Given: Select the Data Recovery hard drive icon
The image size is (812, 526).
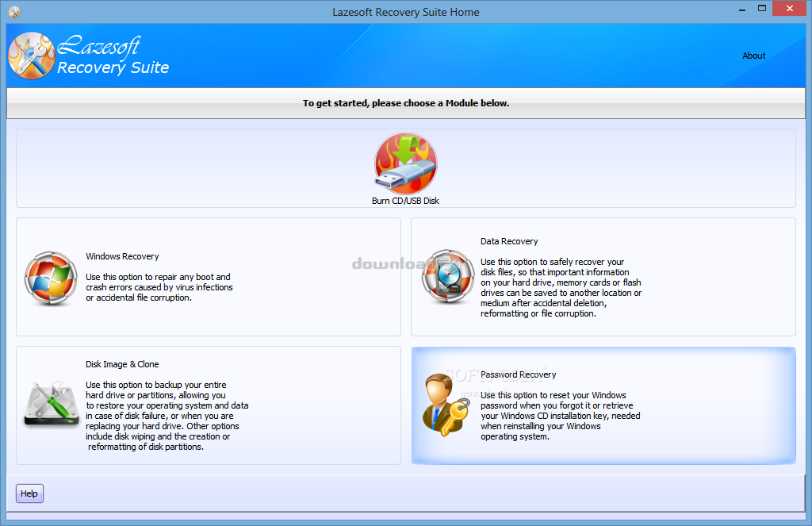Looking at the screenshot, I should [447, 277].
